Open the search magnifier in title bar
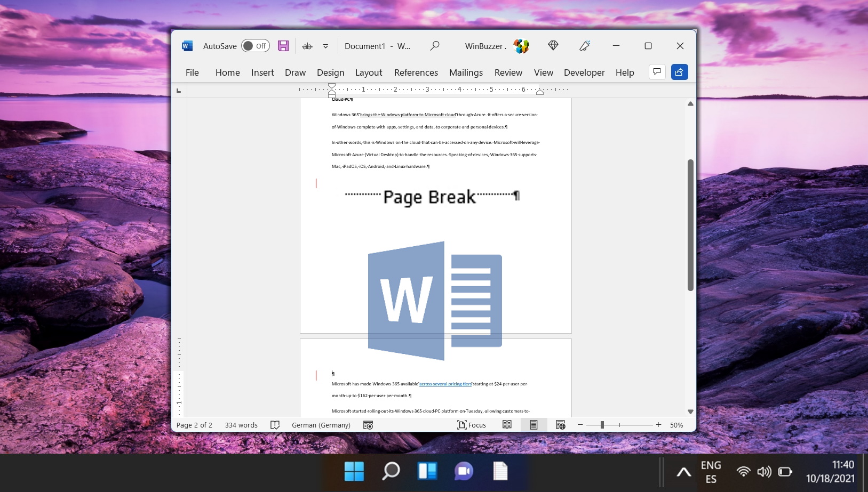Image resolution: width=868 pixels, height=492 pixels. tap(435, 46)
